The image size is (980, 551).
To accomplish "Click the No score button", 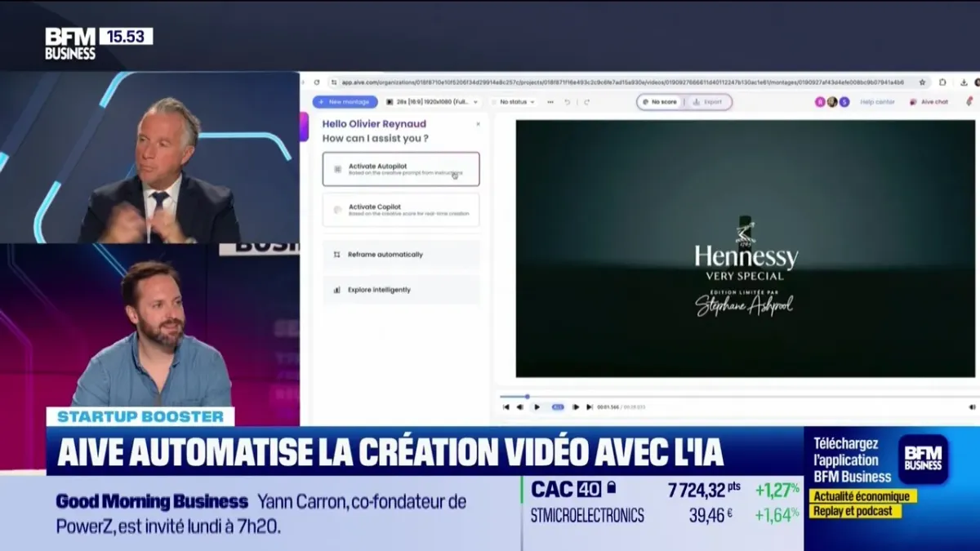I will (x=660, y=102).
